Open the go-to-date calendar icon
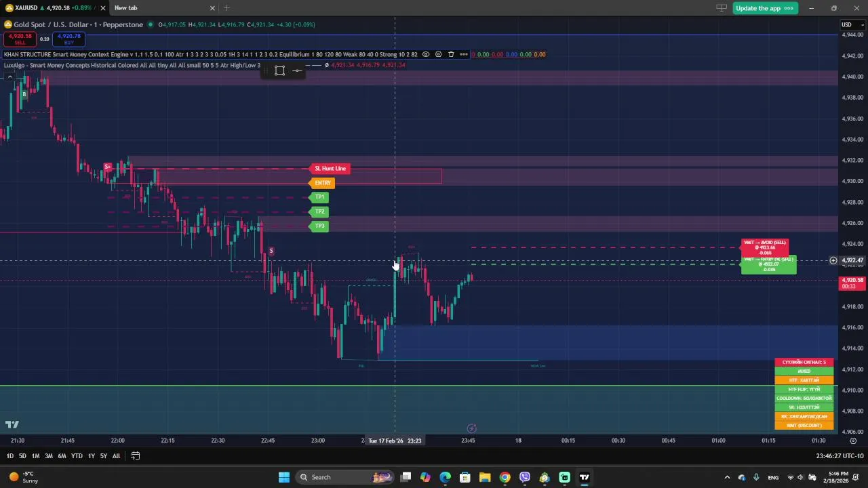This screenshot has height=488, width=868. click(x=135, y=456)
